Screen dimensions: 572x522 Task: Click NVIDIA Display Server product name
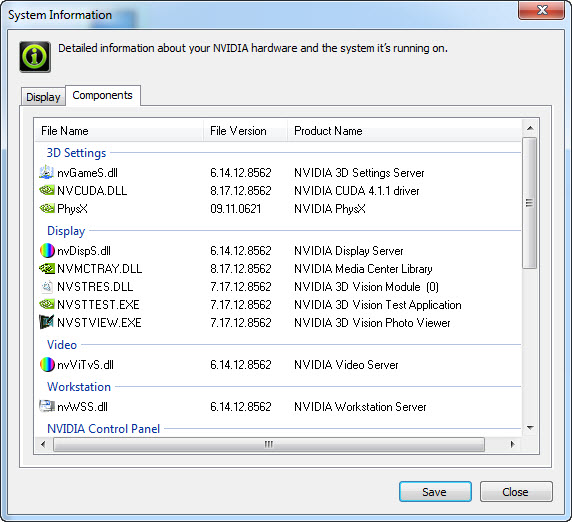tap(349, 251)
